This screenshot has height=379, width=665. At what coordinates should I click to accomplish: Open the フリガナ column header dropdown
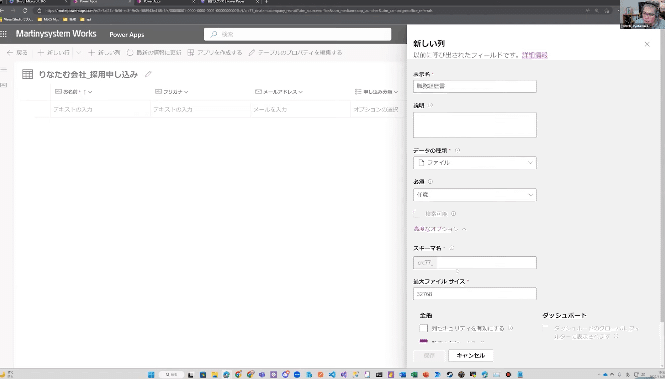[186, 92]
